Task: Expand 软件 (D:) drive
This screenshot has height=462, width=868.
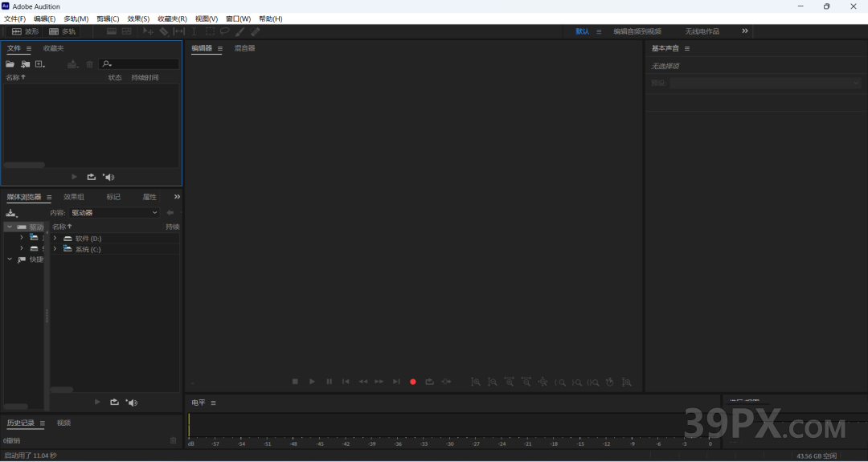Action: click(55, 239)
